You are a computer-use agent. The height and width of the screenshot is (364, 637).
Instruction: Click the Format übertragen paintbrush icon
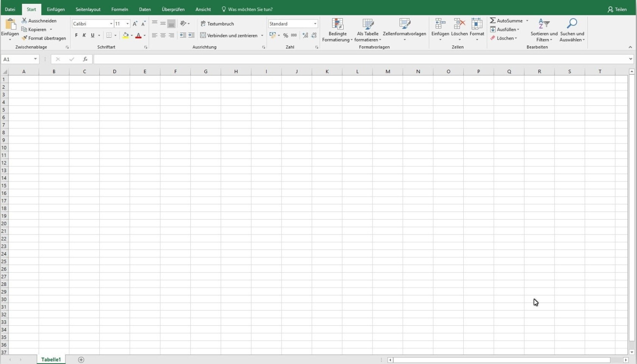click(25, 38)
